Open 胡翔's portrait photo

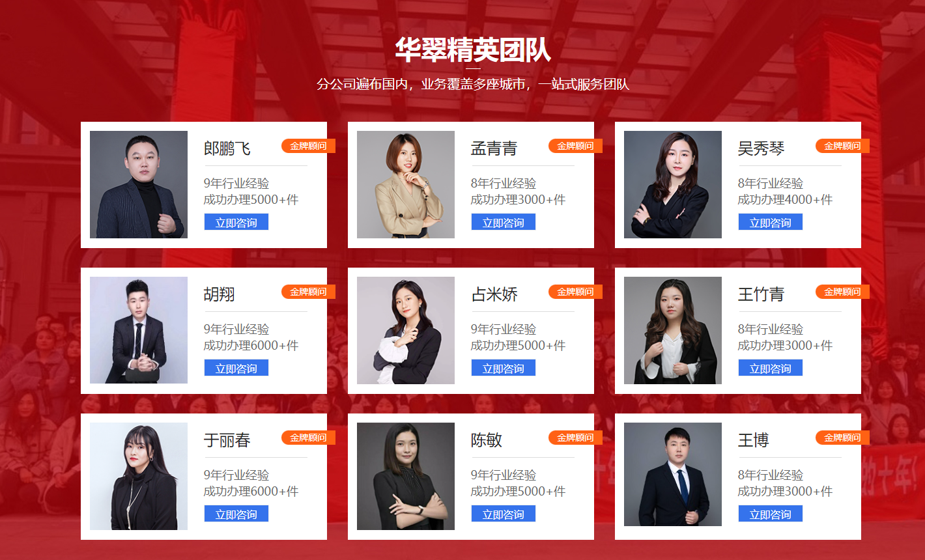139,330
